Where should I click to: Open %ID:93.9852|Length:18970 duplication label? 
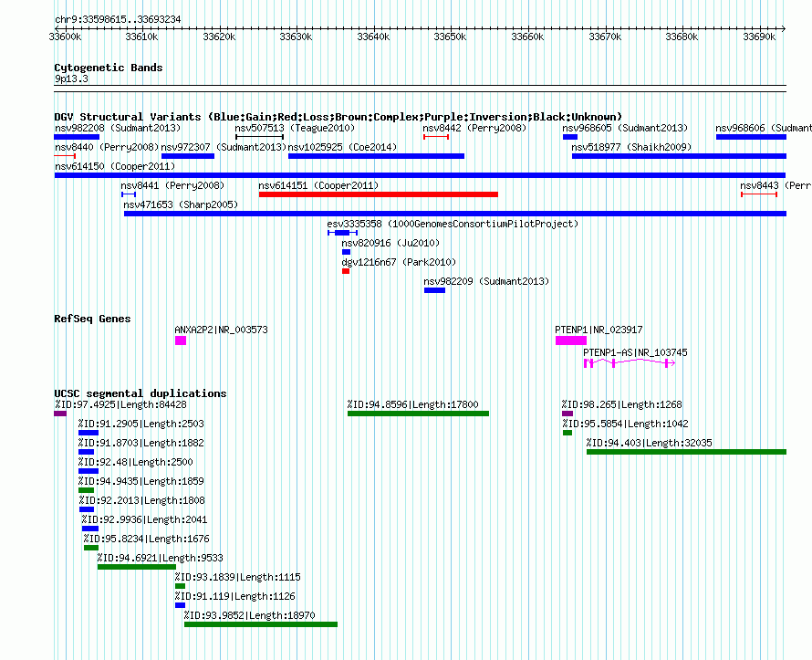(x=250, y=615)
